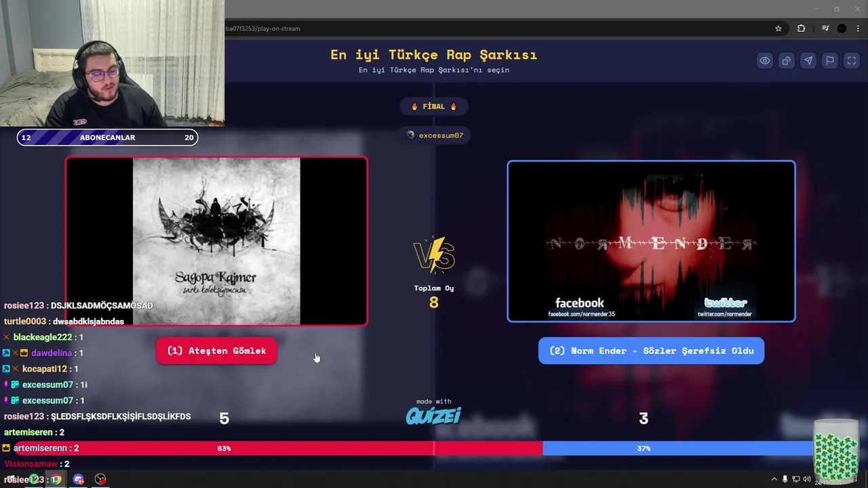
Task: Click chat message from turtle0003
Action: [x=64, y=321]
